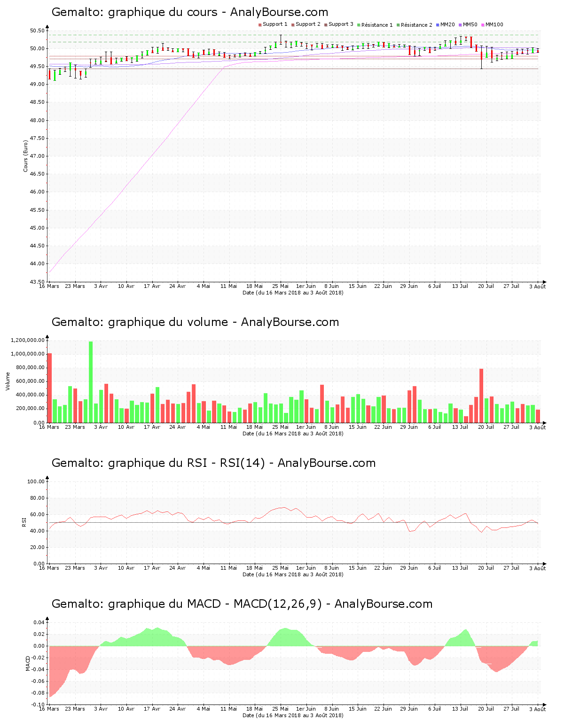Click the "43.50" price axis value
Screen dimensions: 564x728
pyautogui.click(x=37, y=282)
